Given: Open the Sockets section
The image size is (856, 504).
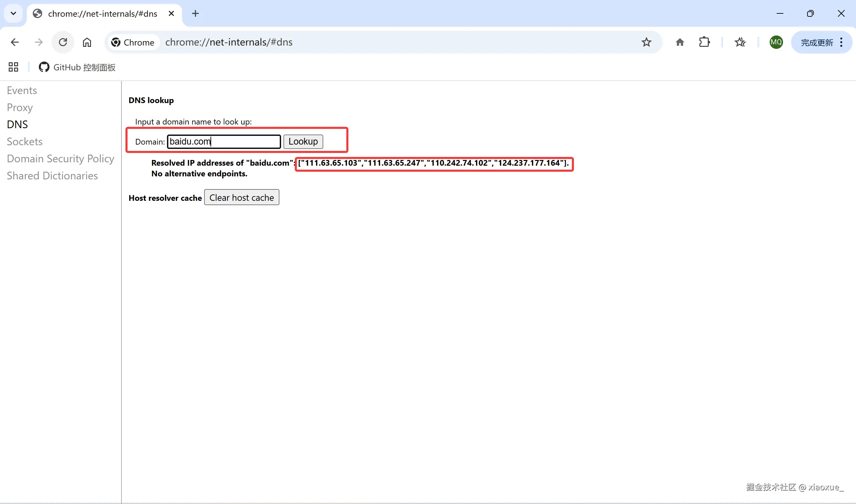Looking at the screenshot, I should (x=24, y=142).
